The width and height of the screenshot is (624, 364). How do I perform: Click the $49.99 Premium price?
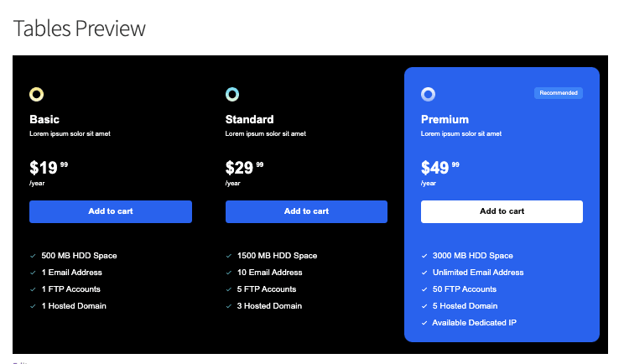440,169
